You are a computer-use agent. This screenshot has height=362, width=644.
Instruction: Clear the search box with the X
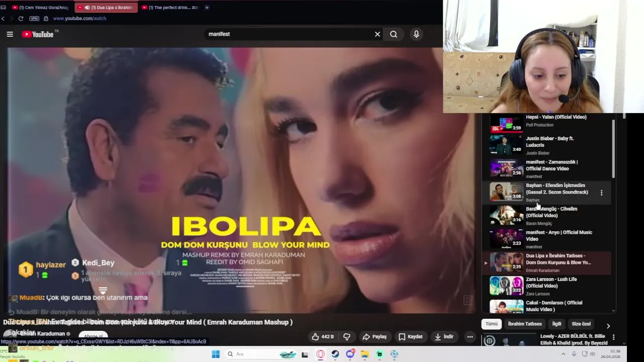(377, 34)
